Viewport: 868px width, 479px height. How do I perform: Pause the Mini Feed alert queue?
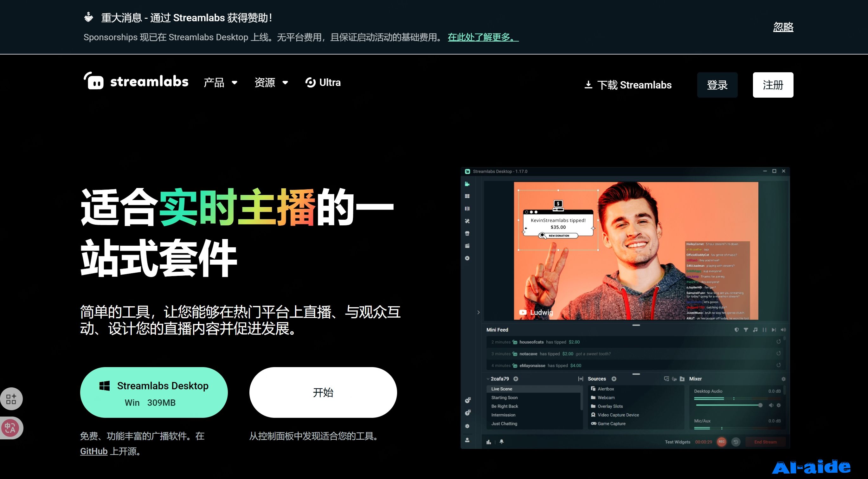pyautogui.click(x=765, y=330)
